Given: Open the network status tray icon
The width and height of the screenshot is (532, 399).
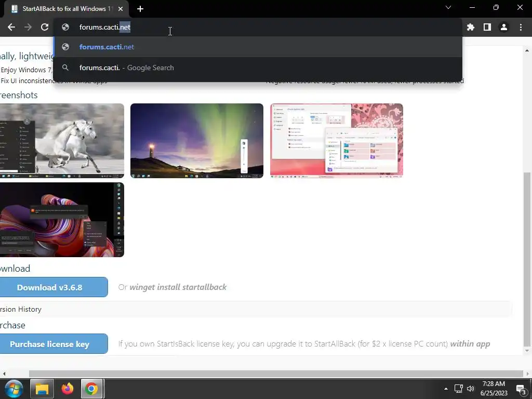Looking at the screenshot, I should 458,389.
